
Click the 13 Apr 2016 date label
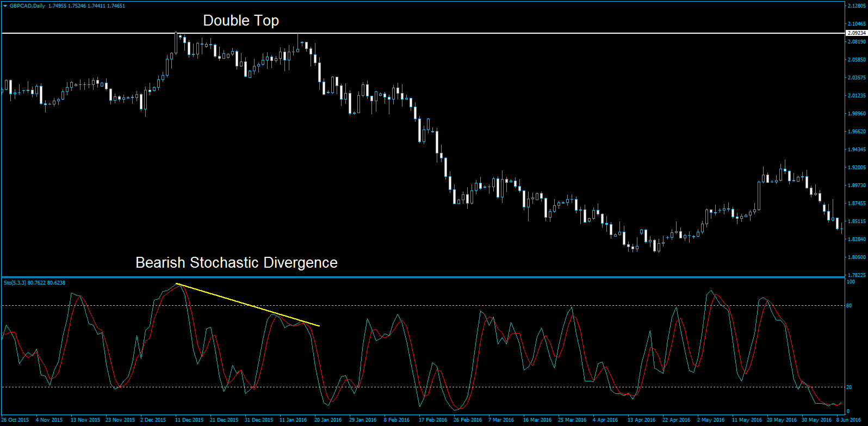pyautogui.click(x=641, y=420)
